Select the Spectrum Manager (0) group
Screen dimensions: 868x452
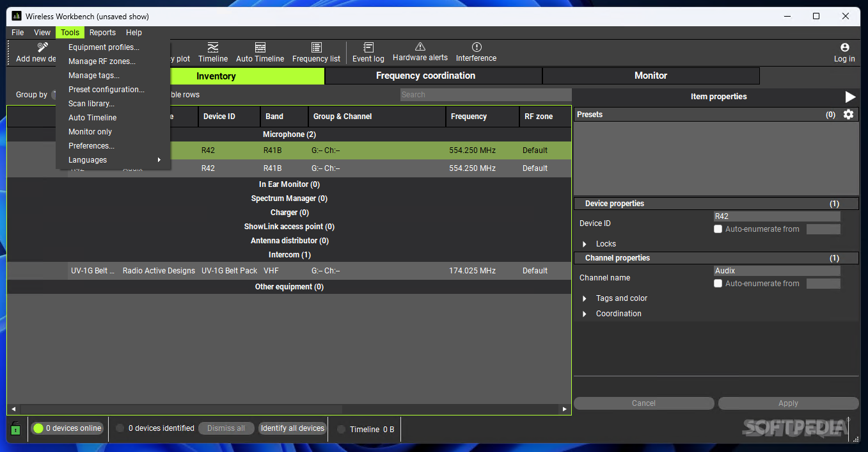(289, 198)
